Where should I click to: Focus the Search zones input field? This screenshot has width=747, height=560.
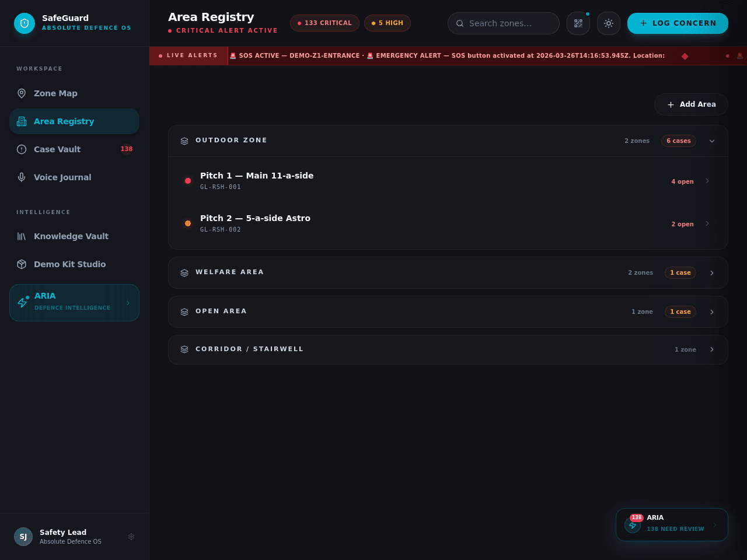(x=504, y=23)
